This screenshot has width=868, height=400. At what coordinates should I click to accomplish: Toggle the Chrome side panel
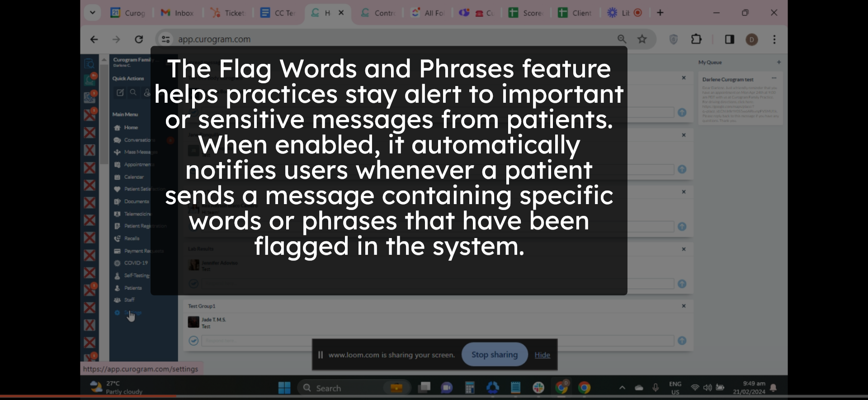730,39
